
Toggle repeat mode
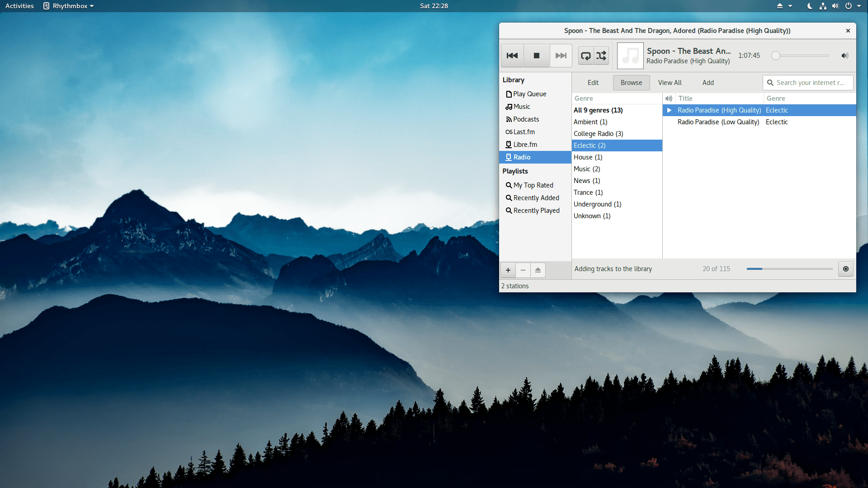[585, 56]
